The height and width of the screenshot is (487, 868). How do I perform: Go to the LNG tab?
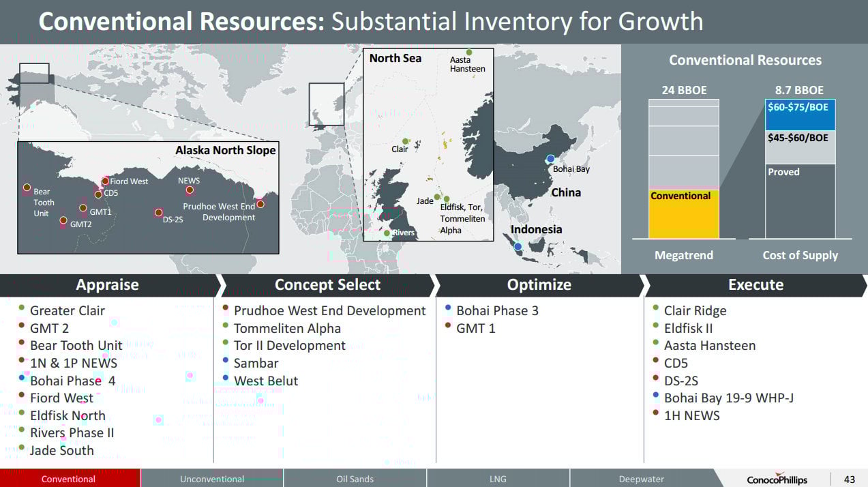498,479
